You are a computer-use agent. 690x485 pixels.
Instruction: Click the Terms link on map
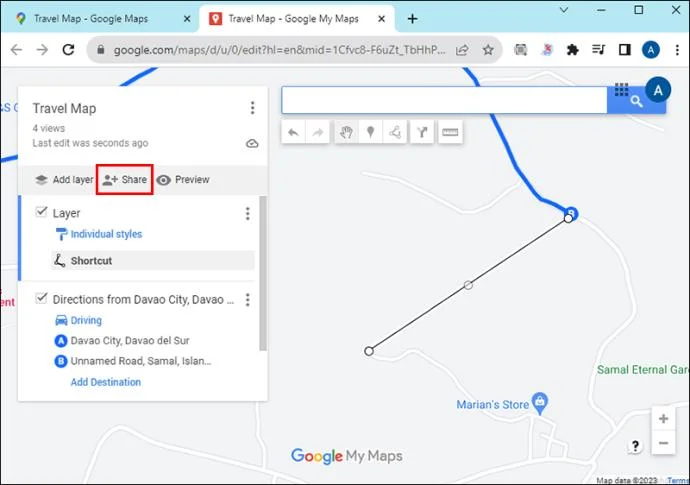coord(678,480)
